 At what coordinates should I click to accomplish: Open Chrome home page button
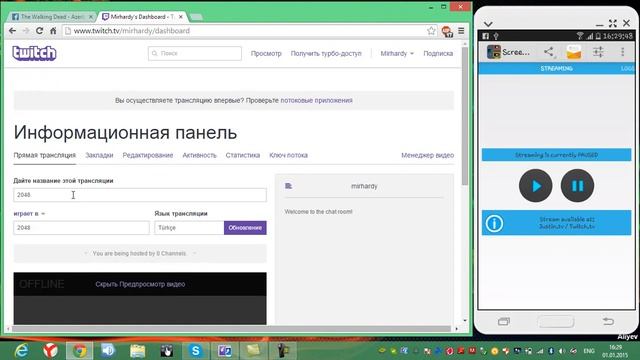click(53, 31)
